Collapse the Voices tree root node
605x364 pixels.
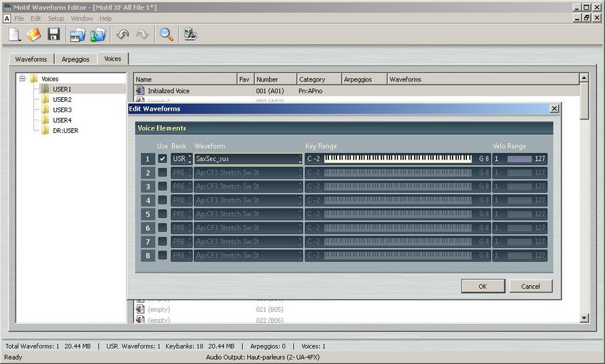(x=22, y=79)
